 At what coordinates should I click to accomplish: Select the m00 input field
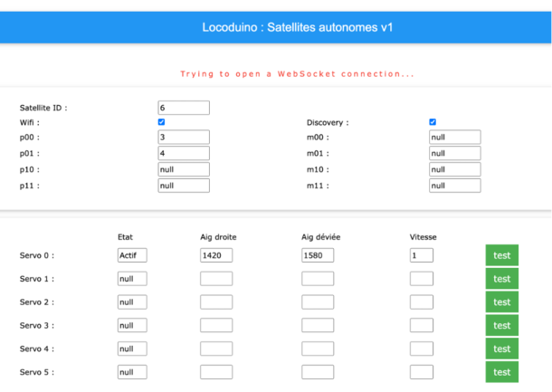(455, 137)
